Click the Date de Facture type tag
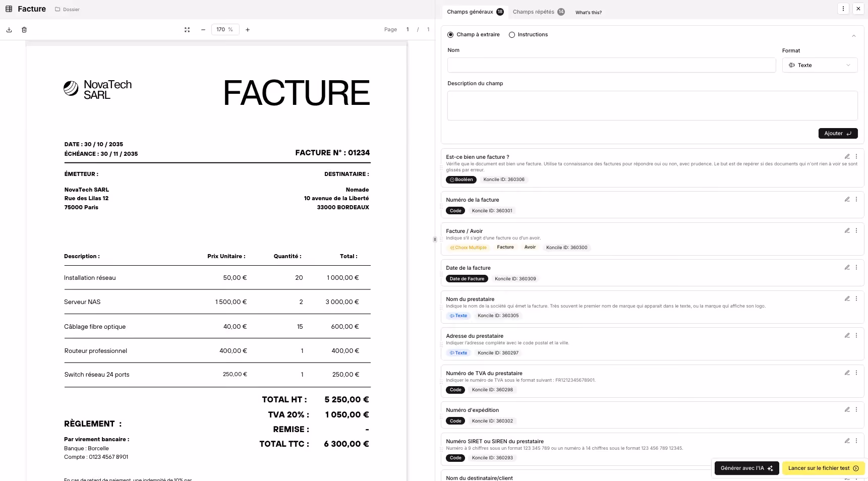The width and height of the screenshot is (868, 481). pos(467,279)
